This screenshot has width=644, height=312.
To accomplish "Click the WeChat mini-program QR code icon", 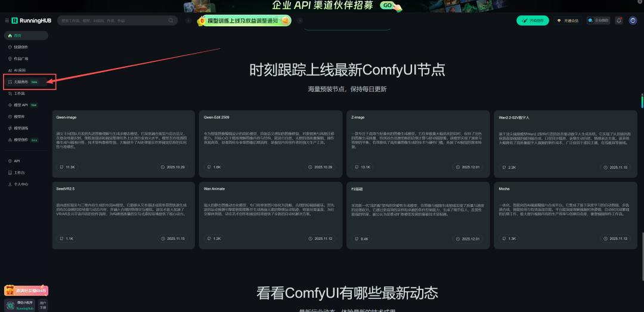I will 11,305.
